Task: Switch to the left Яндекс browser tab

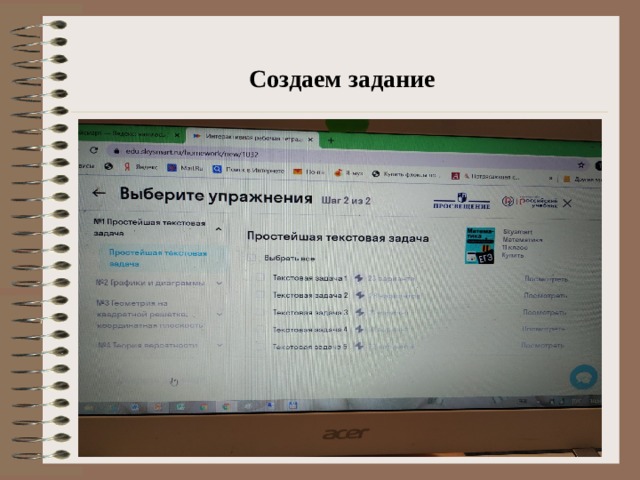Action: click(130, 134)
